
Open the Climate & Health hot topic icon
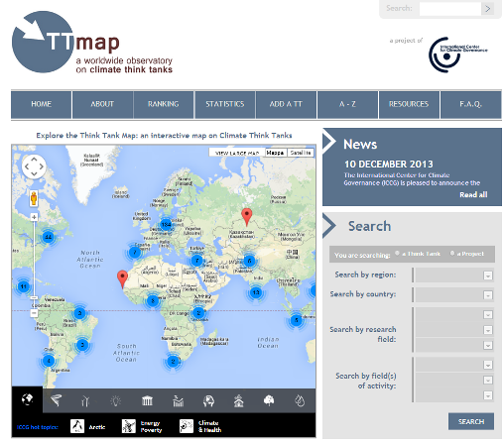pos(187,426)
